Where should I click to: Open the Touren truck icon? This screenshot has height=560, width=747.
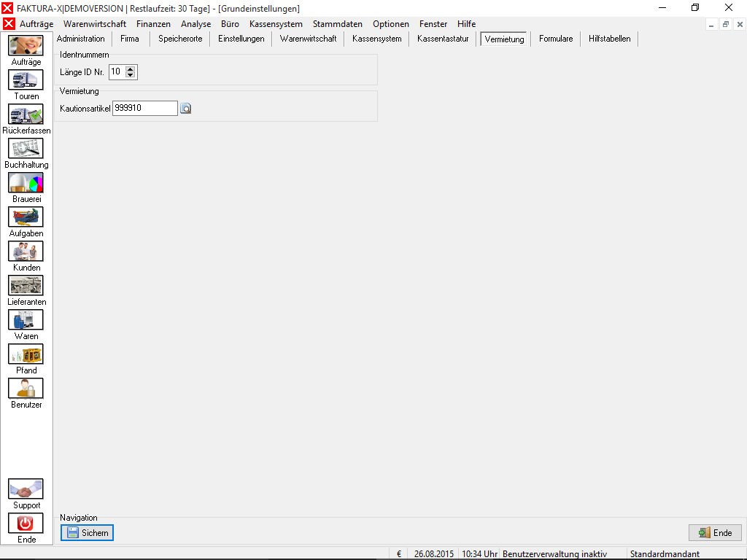coord(26,79)
